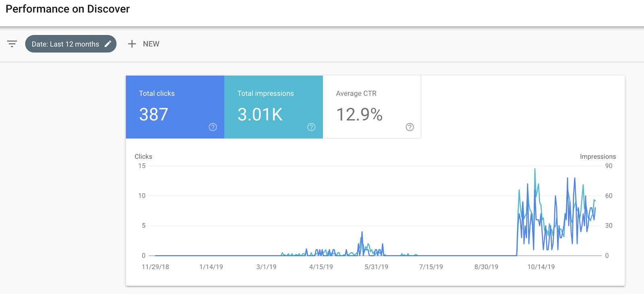
Task: Click the 10/14/19 date axis label
Action: pos(541,267)
